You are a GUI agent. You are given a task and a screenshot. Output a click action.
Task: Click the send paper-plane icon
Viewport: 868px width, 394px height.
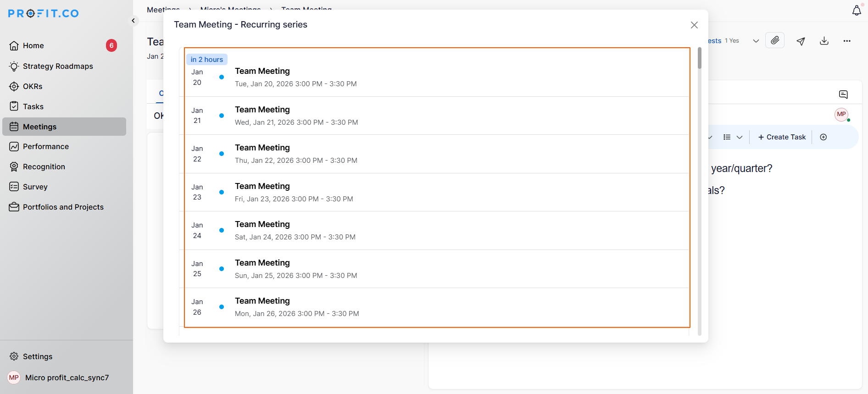pos(801,41)
